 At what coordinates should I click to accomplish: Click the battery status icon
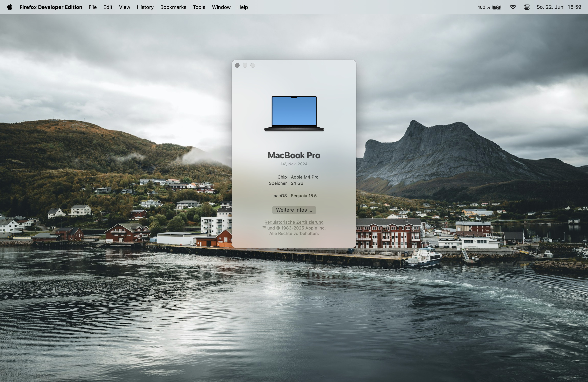tap(497, 7)
